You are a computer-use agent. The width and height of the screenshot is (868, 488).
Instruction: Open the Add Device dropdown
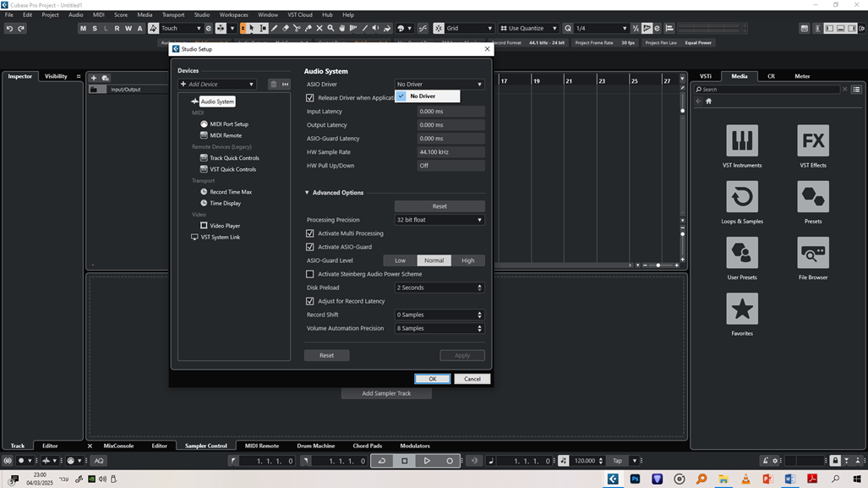[x=217, y=85]
